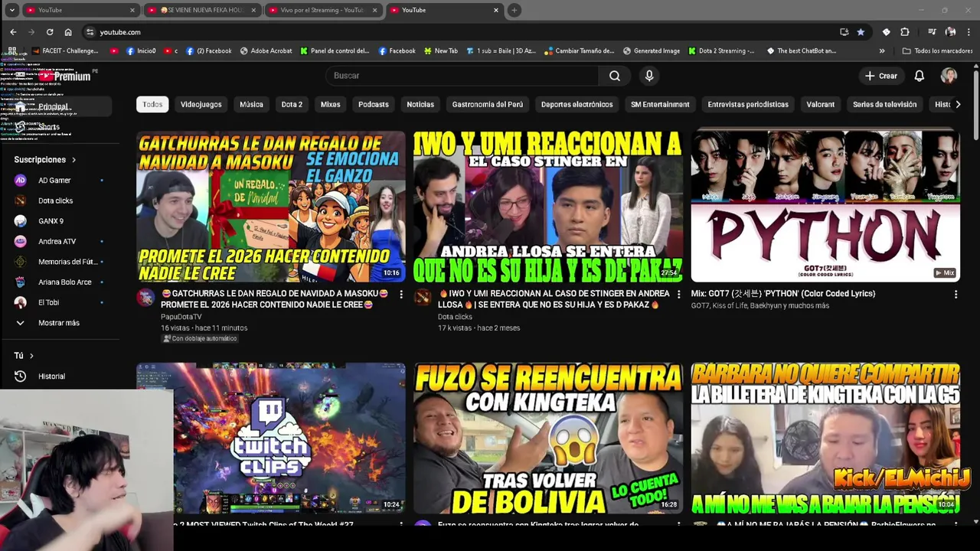Open the Dota clicks subscription
The height and width of the screenshot is (551, 980).
pos(55,201)
